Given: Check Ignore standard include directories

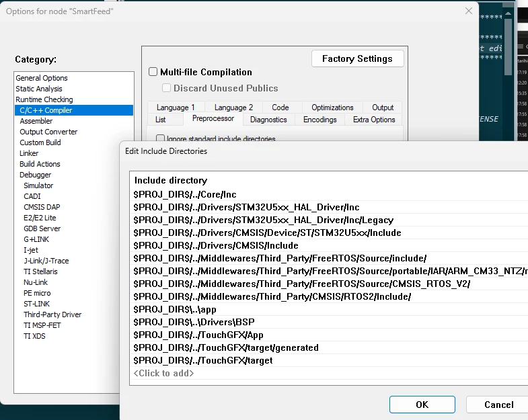Looking at the screenshot, I should (x=160, y=138).
